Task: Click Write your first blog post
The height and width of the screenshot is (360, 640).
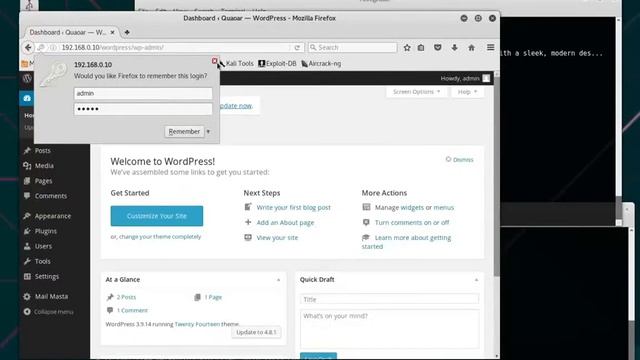Action: click(293, 207)
